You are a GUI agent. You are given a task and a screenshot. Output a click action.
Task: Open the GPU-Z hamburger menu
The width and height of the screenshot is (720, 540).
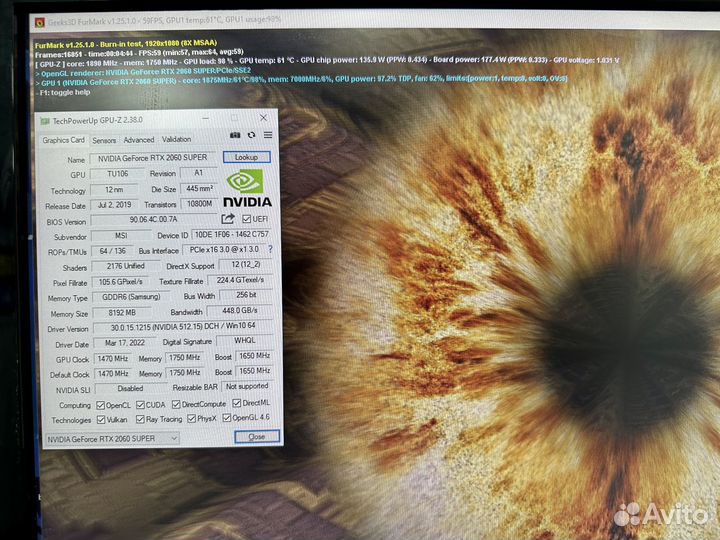click(268, 135)
